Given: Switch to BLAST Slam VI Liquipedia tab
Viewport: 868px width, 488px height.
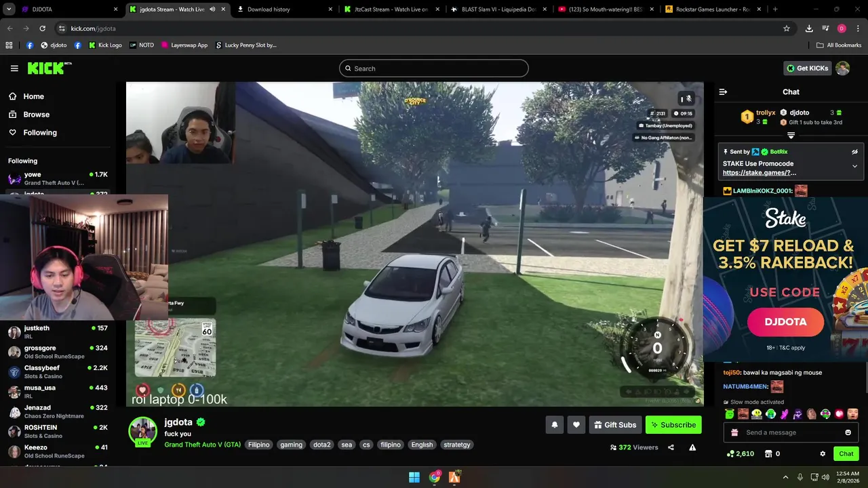Looking at the screenshot, I should click(498, 9).
